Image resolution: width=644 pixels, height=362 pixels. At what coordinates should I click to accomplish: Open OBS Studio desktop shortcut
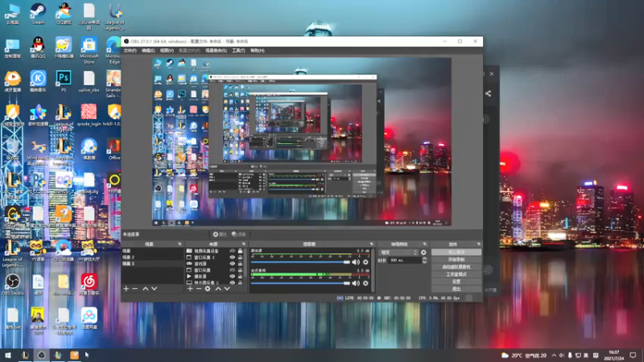click(x=12, y=285)
